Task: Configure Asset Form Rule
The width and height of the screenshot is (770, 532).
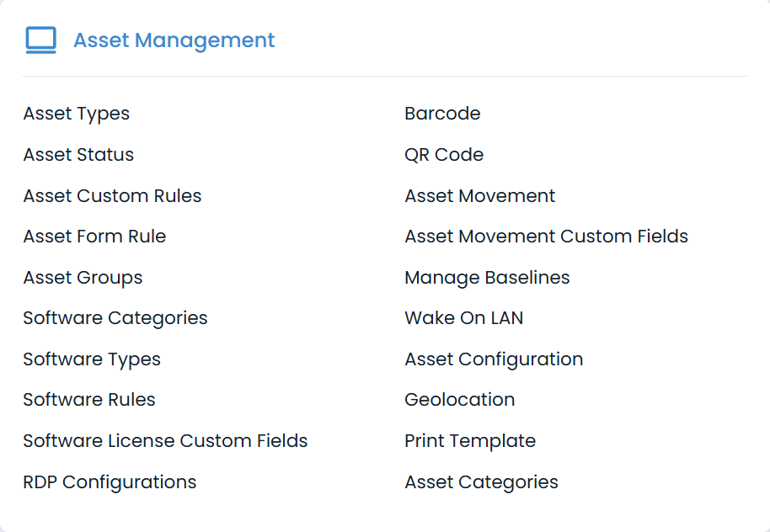Action: point(94,237)
